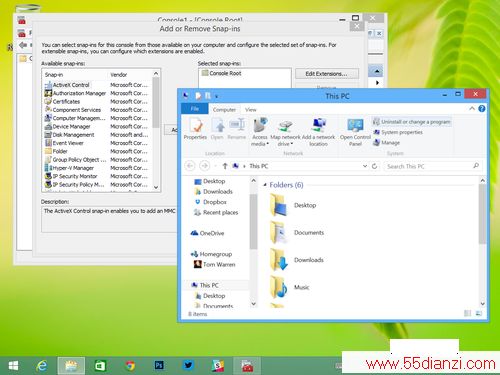Image resolution: width=500 pixels, height=375 pixels.
Task: Select Desktop under Favorites in navigation pane
Action: [210, 181]
